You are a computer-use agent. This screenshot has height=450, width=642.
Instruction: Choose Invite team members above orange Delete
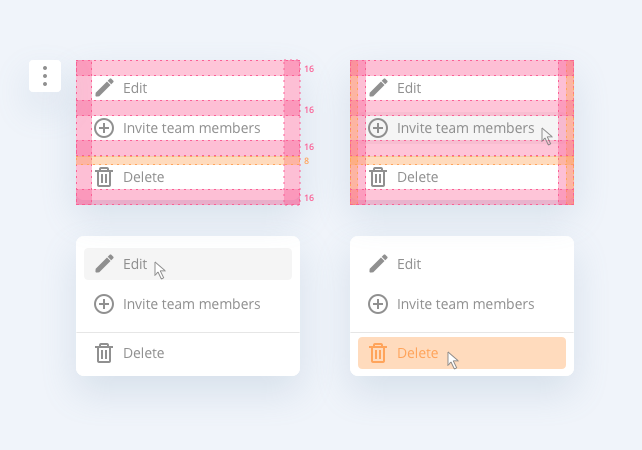pyautogui.click(x=465, y=304)
